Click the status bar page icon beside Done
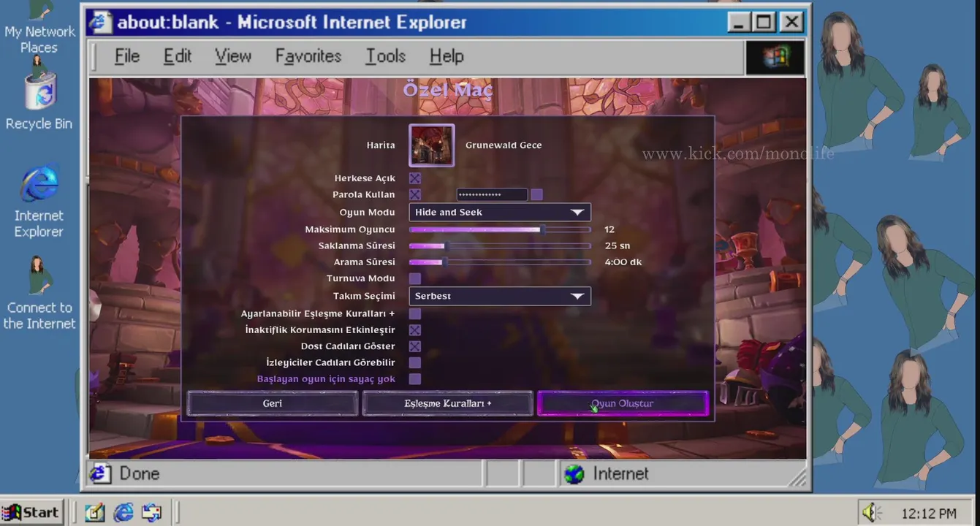Screen dimensions: 980x526 [100, 473]
